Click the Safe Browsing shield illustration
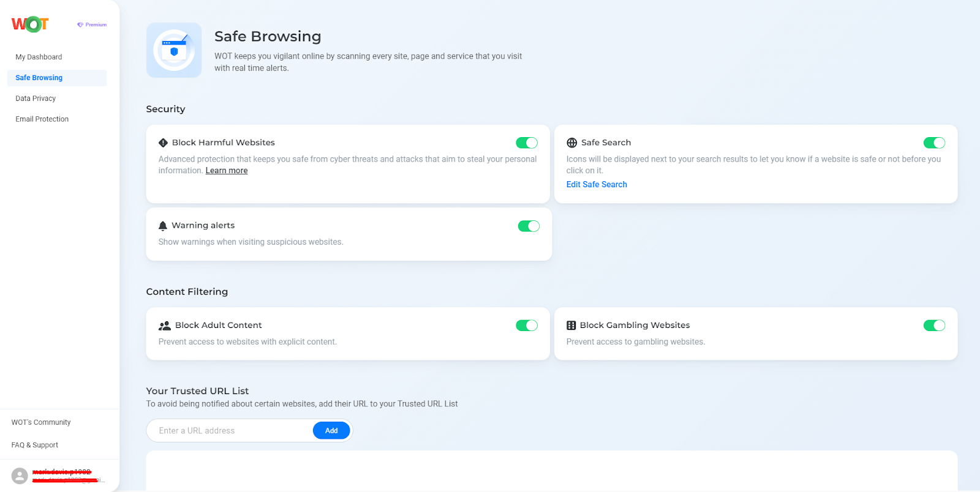 pos(174,50)
